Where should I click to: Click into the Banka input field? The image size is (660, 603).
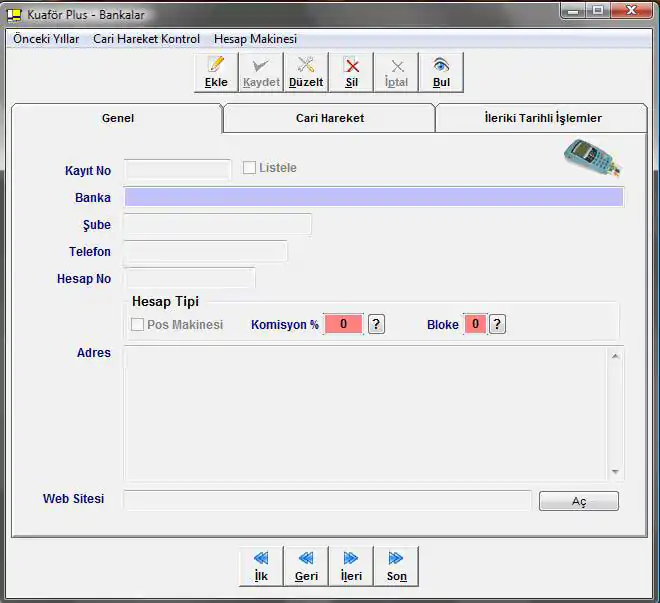coord(373,197)
